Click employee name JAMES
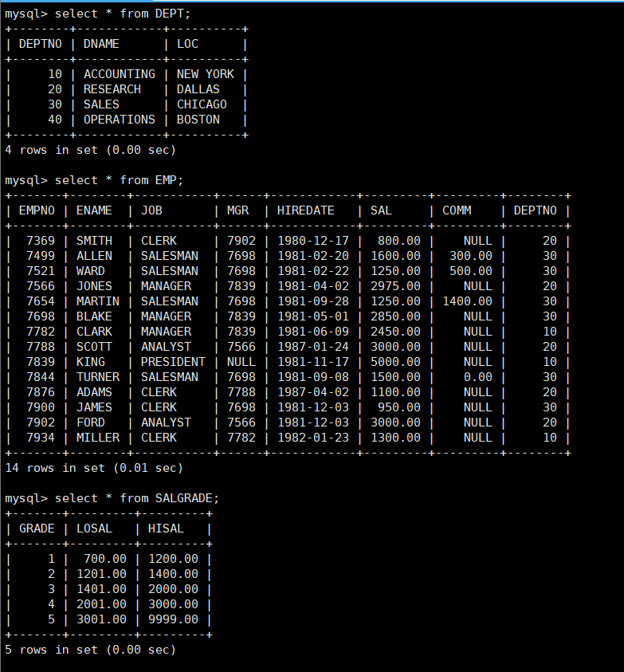This screenshot has height=672, width=624. pos(94,407)
